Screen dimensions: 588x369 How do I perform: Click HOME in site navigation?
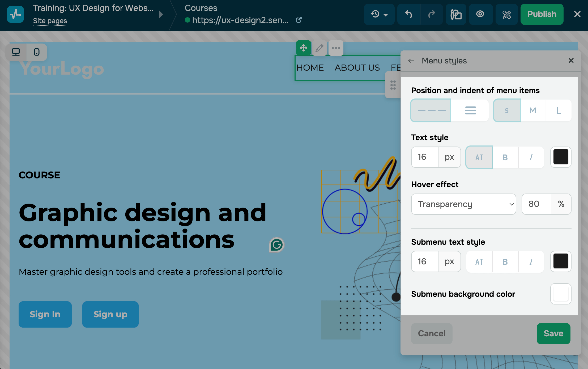(x=310, y=68)
